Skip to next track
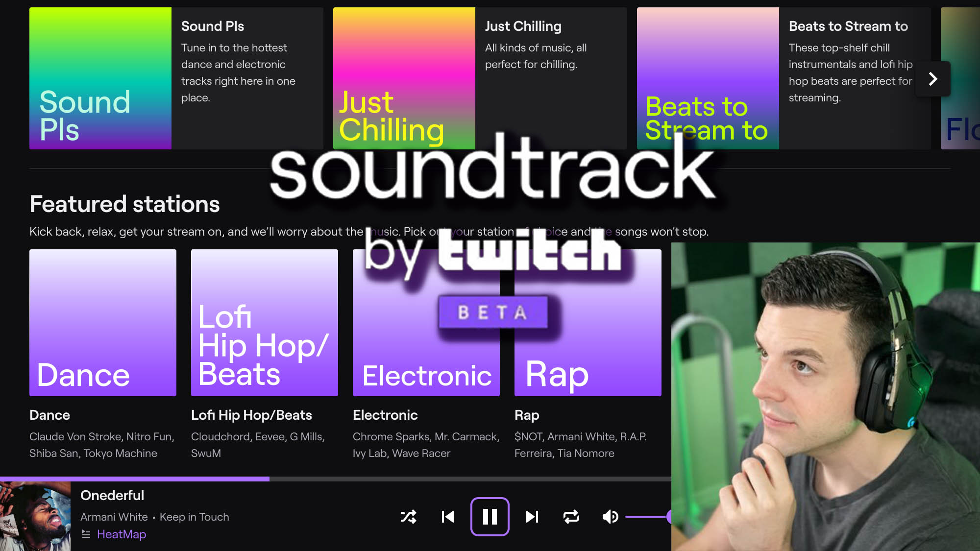The width and height of the screenshot is (980, 551). (532, 517)
